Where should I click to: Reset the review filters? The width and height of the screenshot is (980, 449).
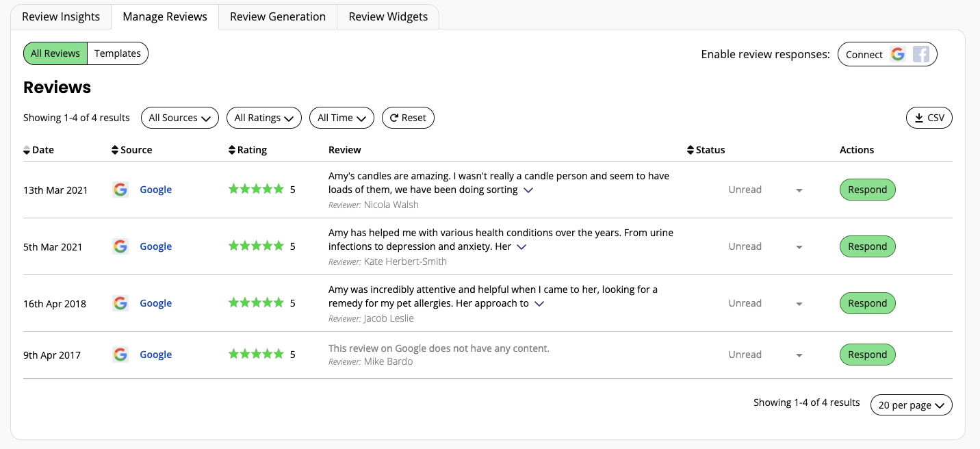pos(408,118)
